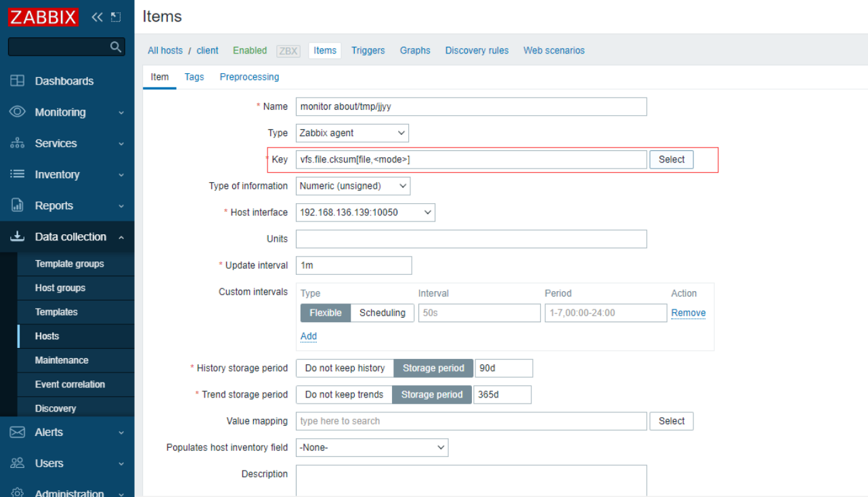The height and width of the screenshot is (497, 868).
Task: Go to All hosts breadcrumb
Action: click(x=165, y=51)
